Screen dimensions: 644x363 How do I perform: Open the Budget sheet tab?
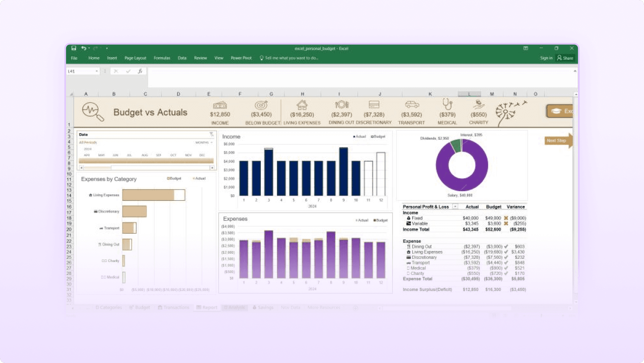point(140,308)
